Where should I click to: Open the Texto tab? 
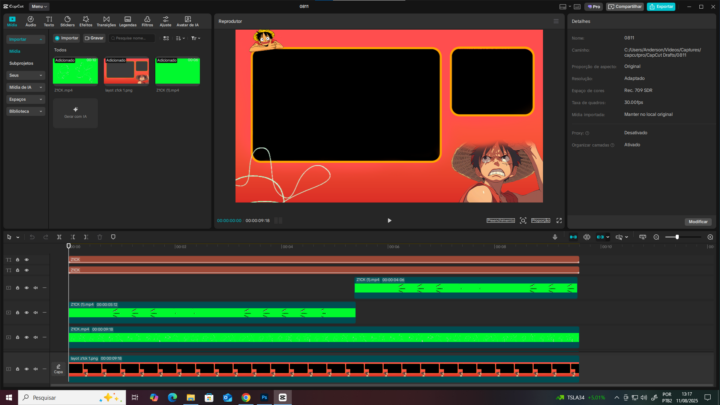pyautogui.click(x=49, y=21)
